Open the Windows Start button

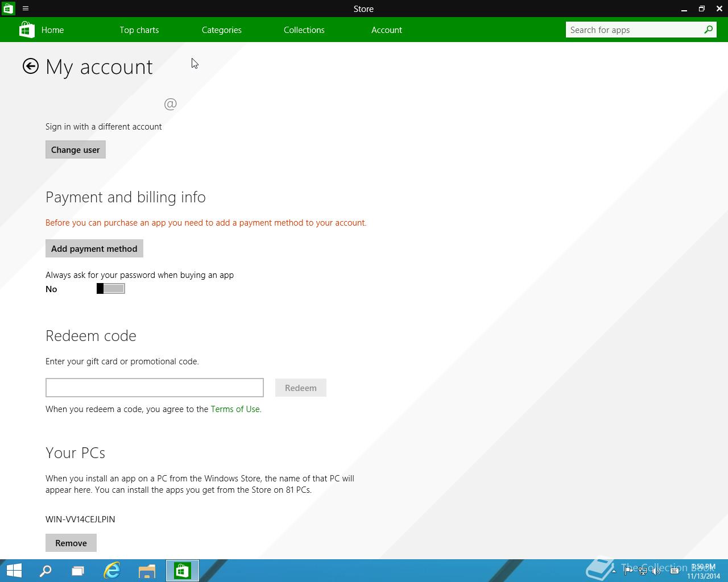point(14,571)
